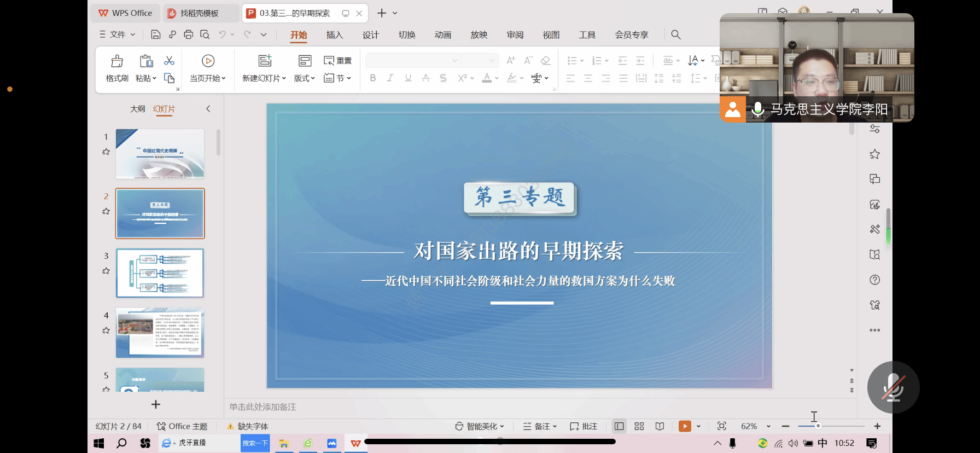Open the 62% zoom level dropdown
This screenshot has height=453, width=980.
click(768, 426)
